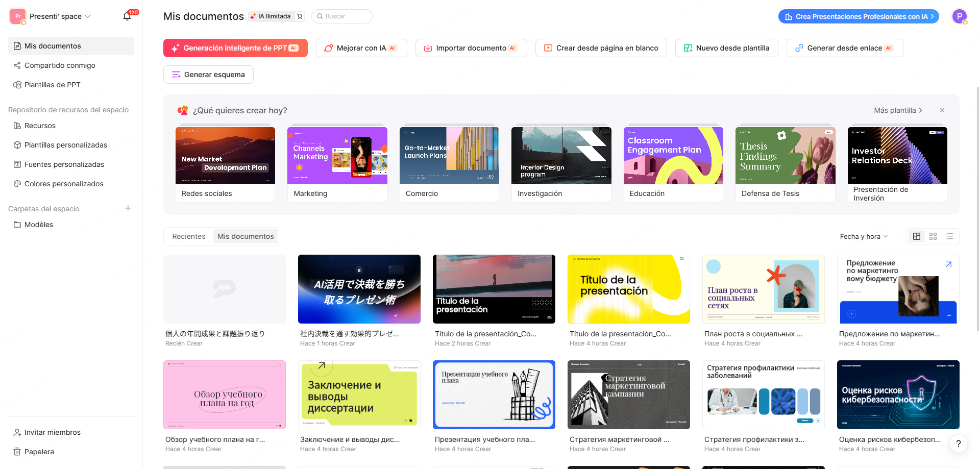Click Generar esquema button
This screenshot has height=469, width=980.
pos(208,75)
